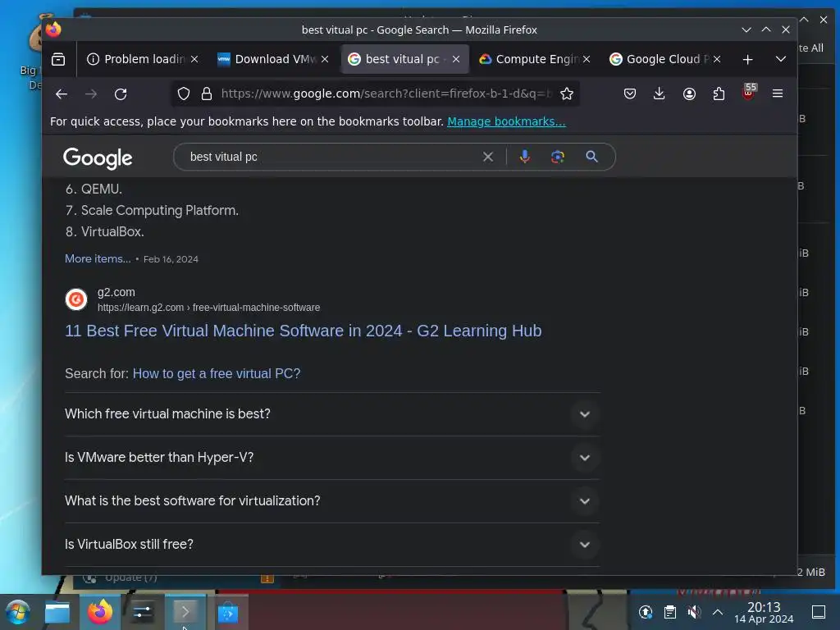The height and width of the screenshot is (630, 840).
Task: Open file manager from taskbar
Action: (x=57, y=612)
